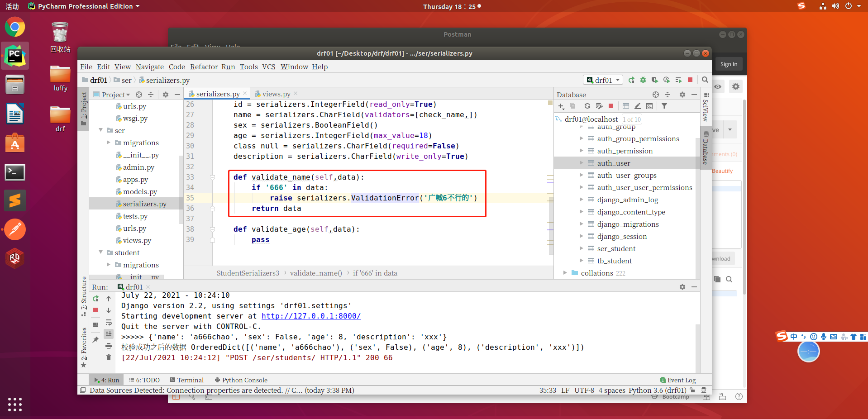The image size is (868, 419).
Task: Toggle scroll-to-end in the Run console
Action: [x=109, y=334]
